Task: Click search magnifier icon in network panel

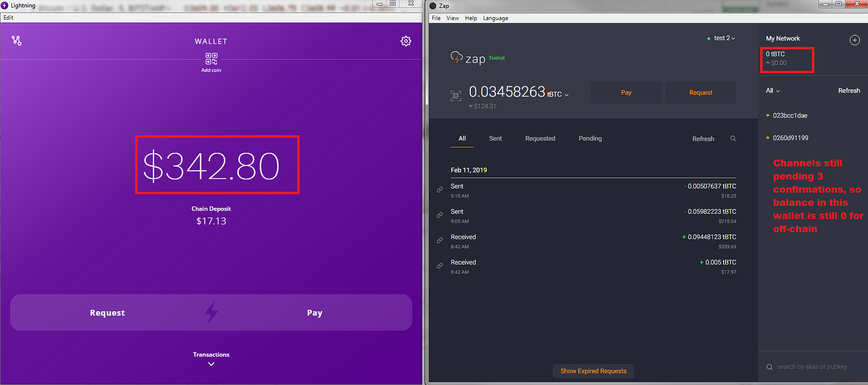Action: pyautogui.click(x=769, y=367)
